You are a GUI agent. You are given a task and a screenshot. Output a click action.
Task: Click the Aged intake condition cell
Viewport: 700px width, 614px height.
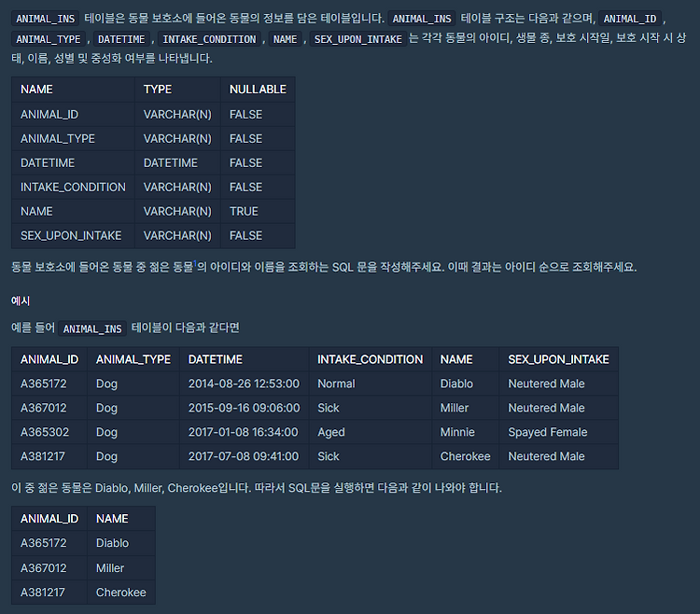point(331,432)
